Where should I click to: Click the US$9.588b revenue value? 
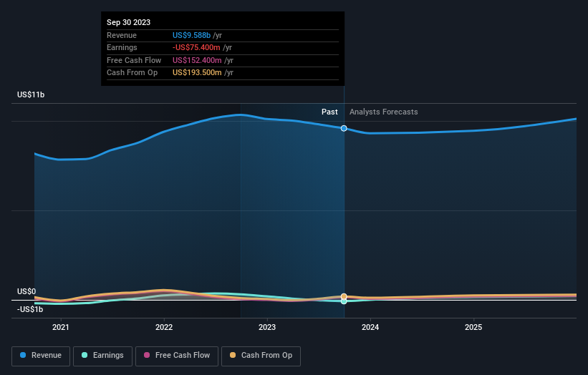coord(191,35)
